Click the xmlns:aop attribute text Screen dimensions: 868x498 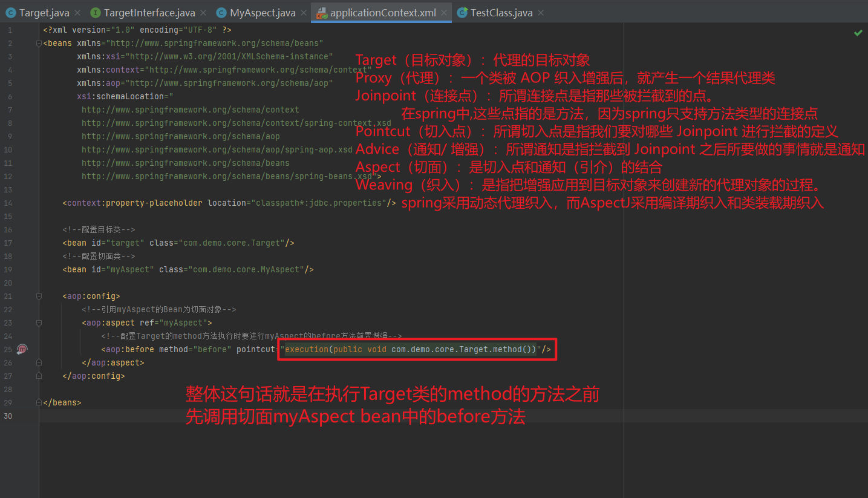click(x=204, y=83)
